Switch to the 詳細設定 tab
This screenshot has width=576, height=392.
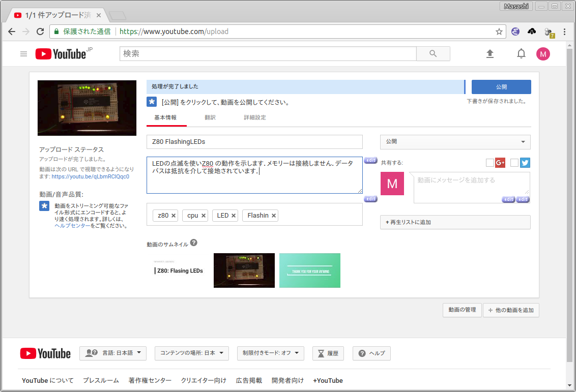[255, 117]
